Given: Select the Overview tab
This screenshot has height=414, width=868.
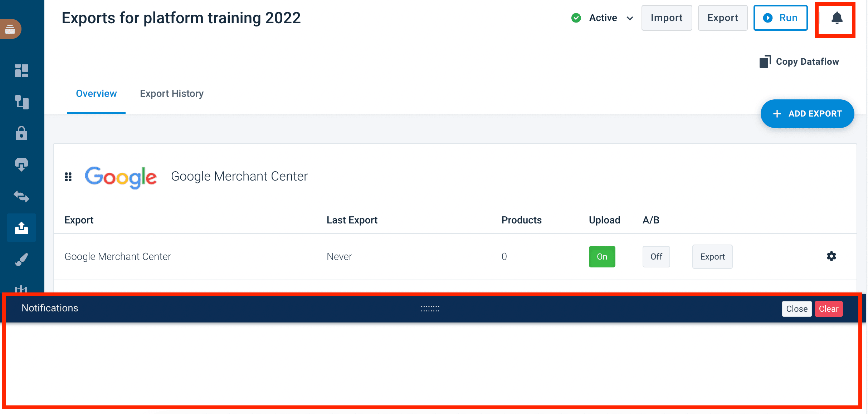Looking at the screenshot, I should coord(96,94).
